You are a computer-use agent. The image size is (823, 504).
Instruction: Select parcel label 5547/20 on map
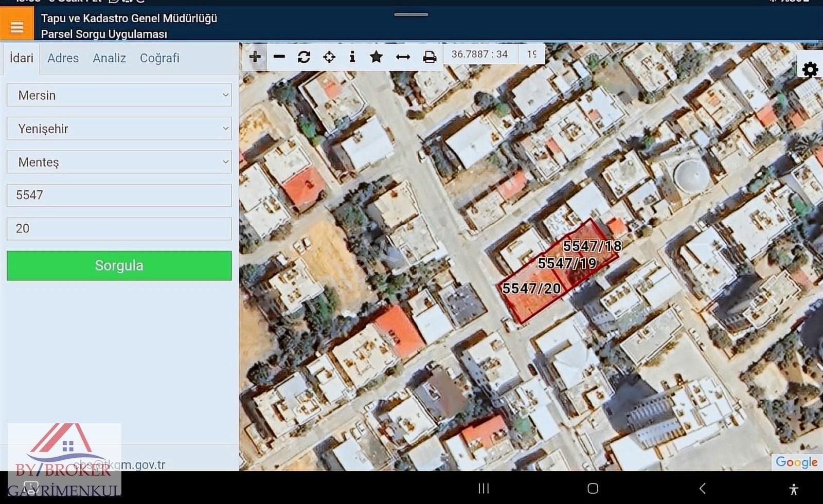coord(531,289)
